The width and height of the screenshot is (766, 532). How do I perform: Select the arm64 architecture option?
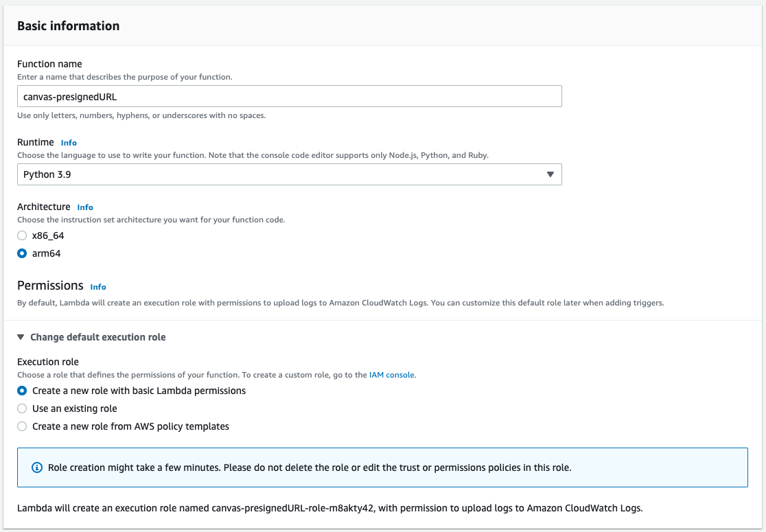22,253
